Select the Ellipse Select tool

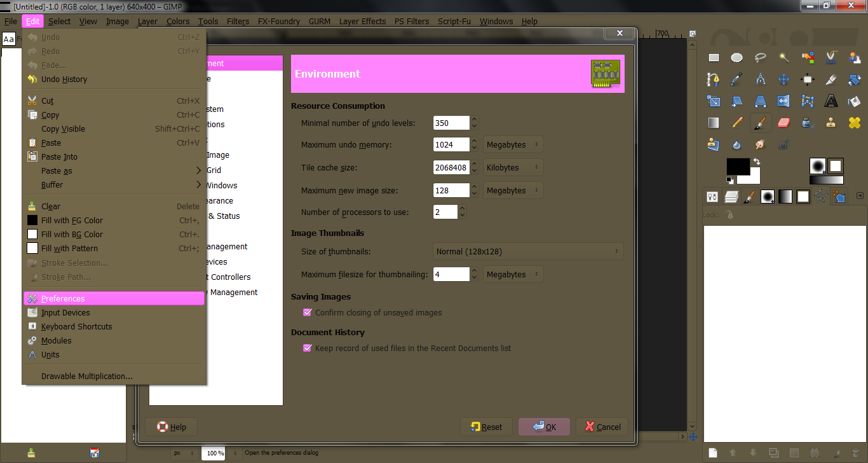736,58
